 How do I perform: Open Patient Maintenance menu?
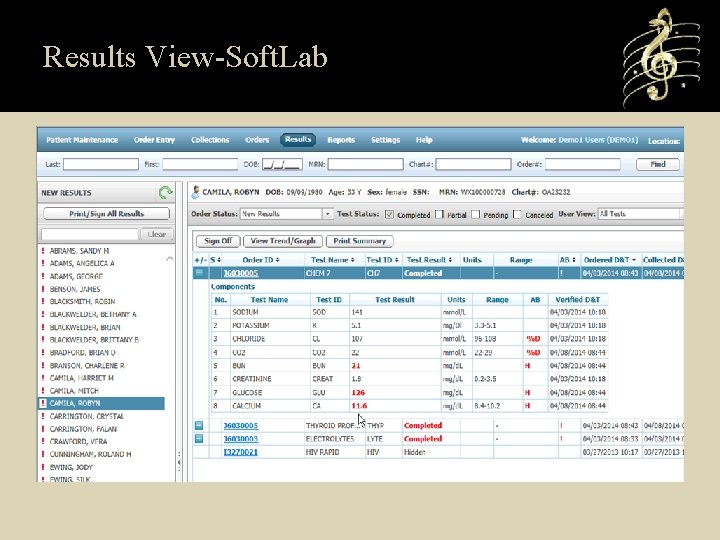[82, 140]
